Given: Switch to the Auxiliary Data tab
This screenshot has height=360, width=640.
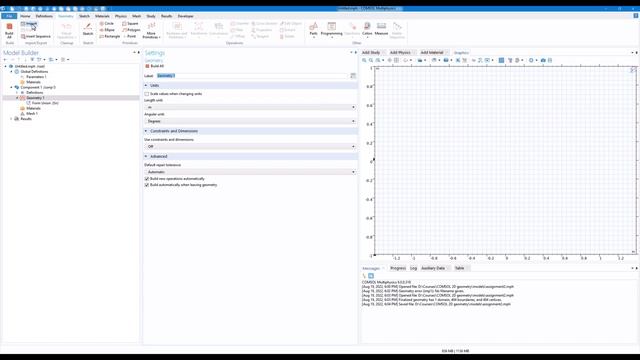Looking at the screenshot, I should point(433,268).
